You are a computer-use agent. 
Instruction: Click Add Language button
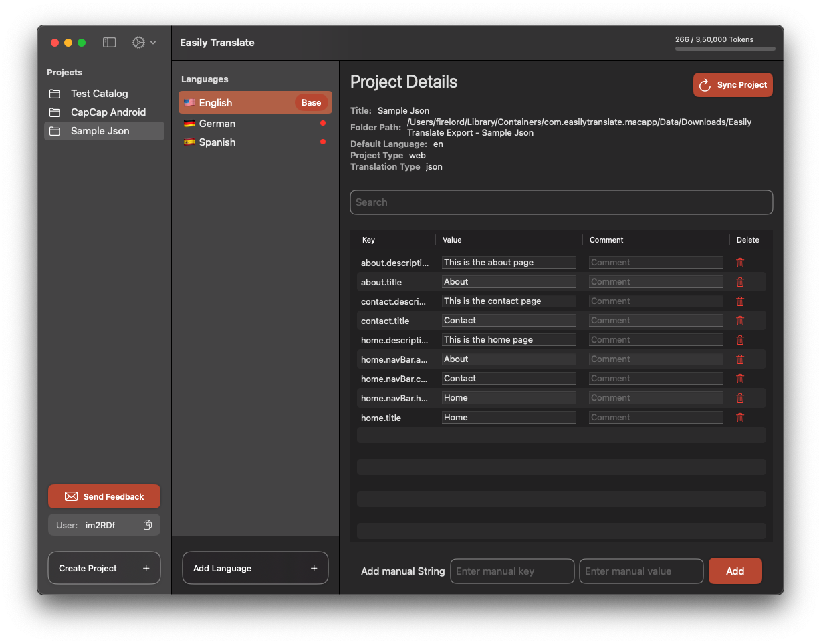255,568
